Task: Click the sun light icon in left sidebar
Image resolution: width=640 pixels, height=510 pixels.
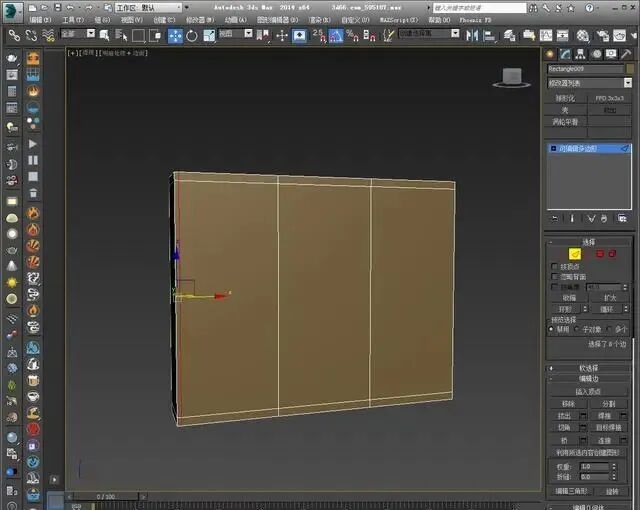Action: point(12,282)
